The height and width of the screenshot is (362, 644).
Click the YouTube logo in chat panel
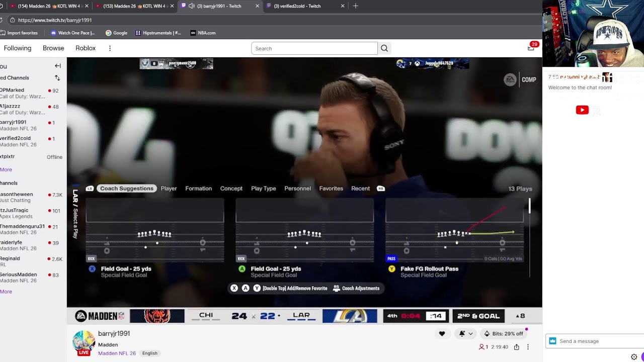[582, 110]
